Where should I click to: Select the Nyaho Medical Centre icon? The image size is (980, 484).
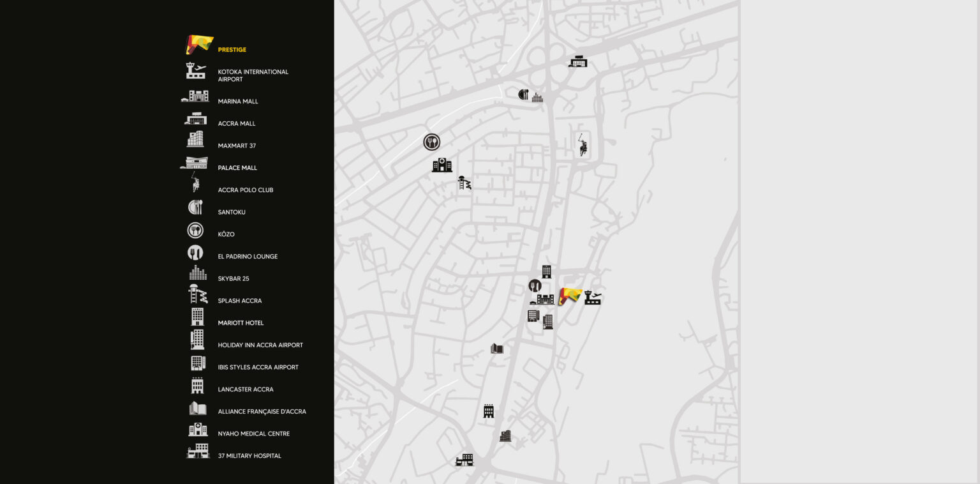[197, 428]
